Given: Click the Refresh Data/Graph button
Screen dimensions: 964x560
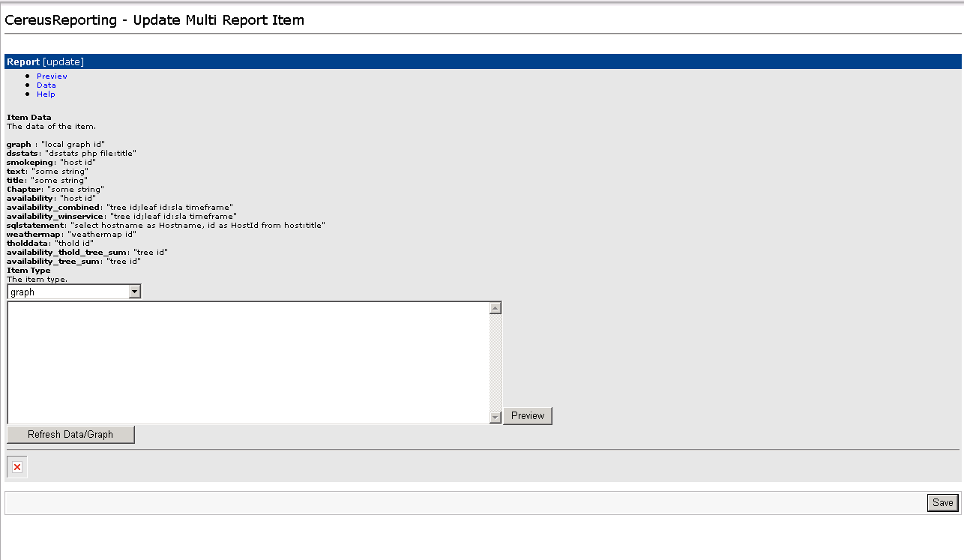Looking at the screenshot, I should coord(70,434).
